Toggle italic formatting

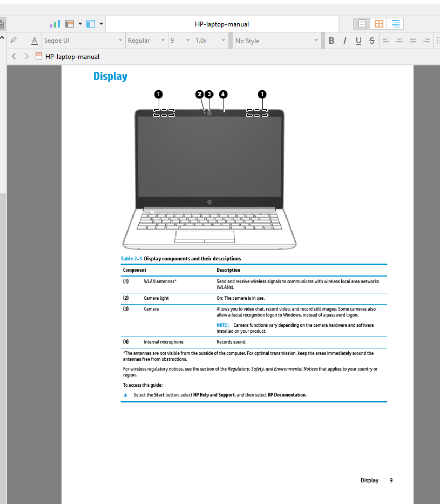345,41
